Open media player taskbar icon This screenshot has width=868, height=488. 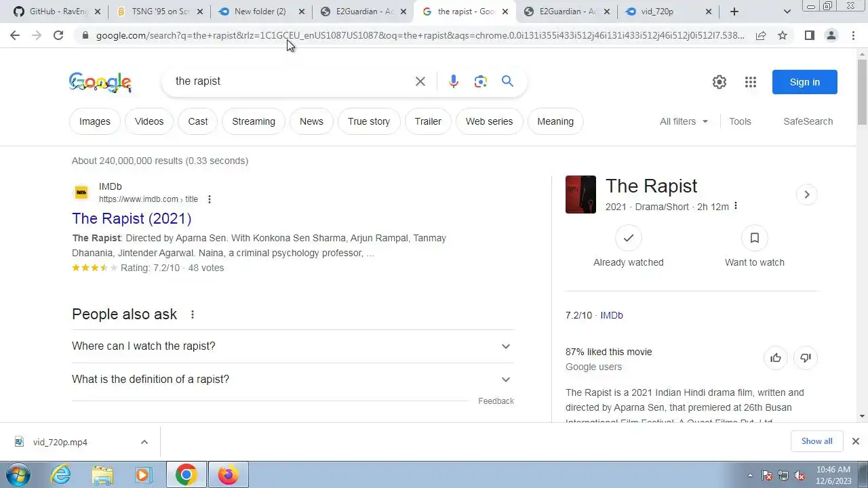coord(143,474)
